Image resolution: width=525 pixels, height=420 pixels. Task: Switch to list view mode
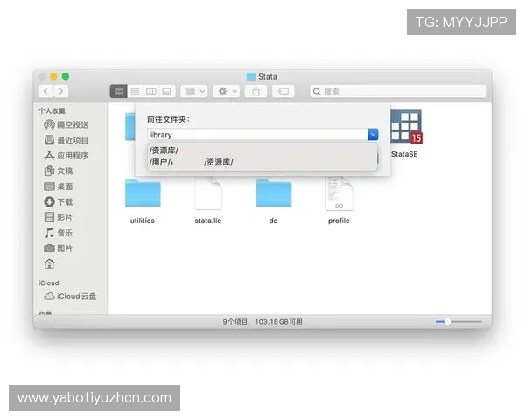[135, 91]
